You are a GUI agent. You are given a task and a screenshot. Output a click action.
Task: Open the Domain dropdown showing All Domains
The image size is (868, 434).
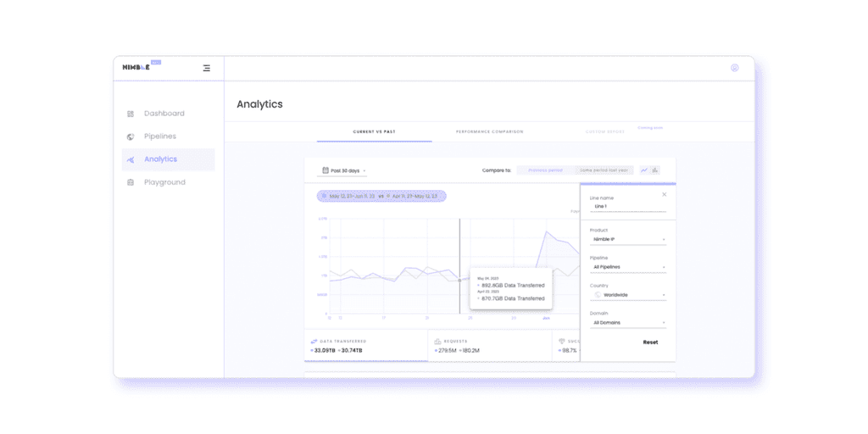pos(628,323)
